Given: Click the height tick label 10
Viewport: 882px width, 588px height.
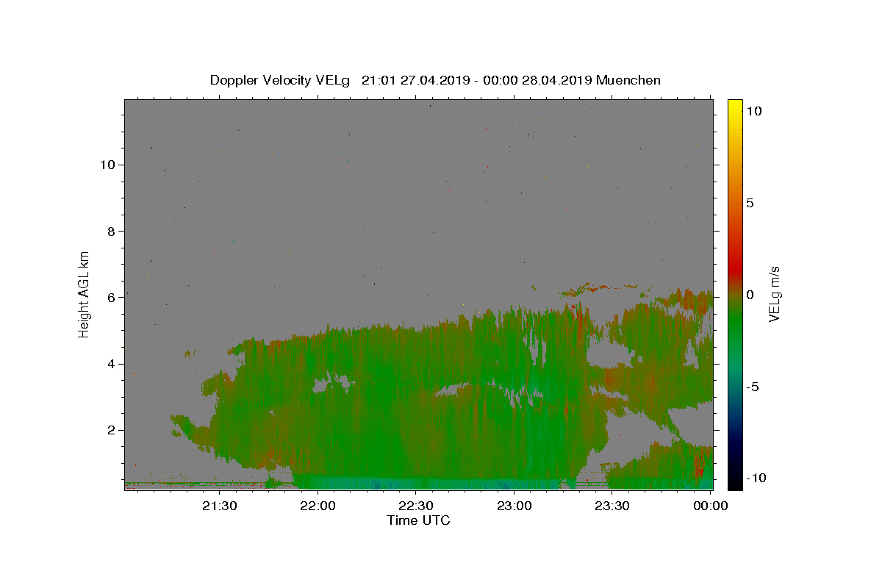Looking at the screenshot, I should click(x=109, y=165).
